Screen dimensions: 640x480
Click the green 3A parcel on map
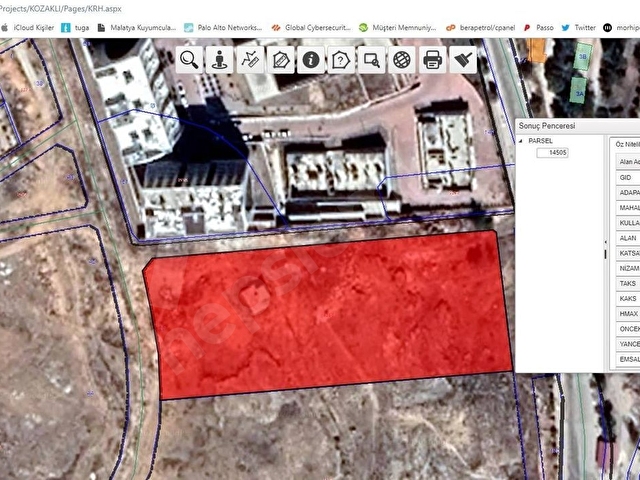tap(578, 90)
